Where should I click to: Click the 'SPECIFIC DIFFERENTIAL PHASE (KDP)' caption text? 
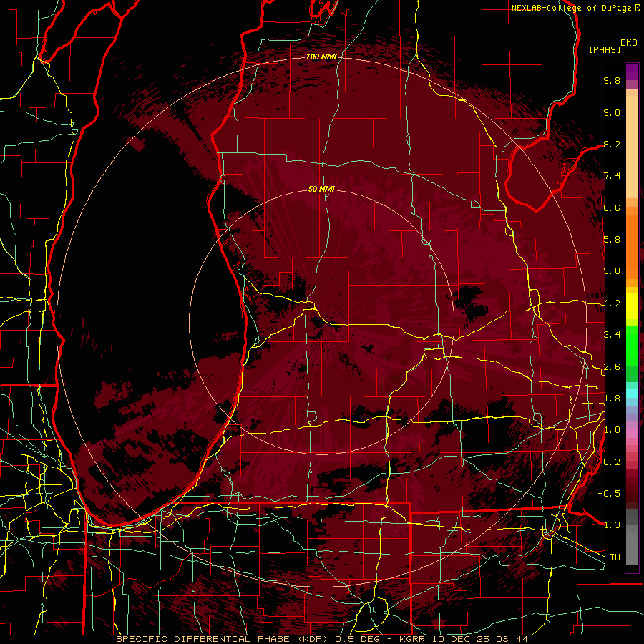(x=224, y=639)
